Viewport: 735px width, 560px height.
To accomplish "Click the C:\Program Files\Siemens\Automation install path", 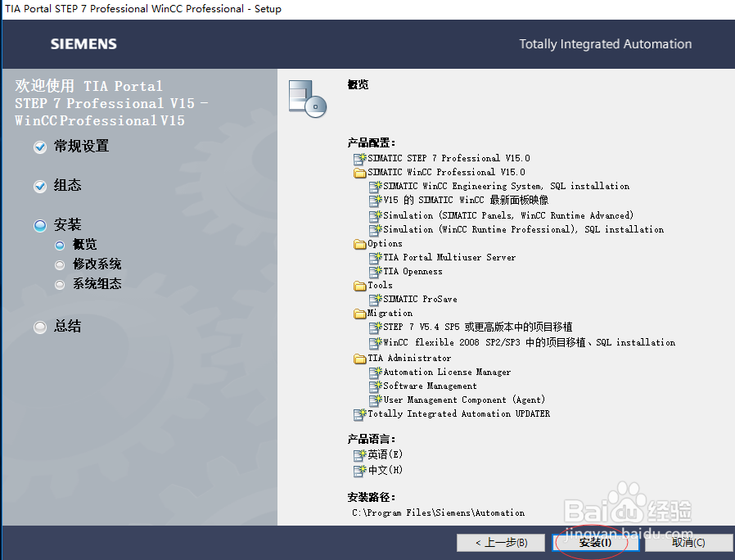I will tap(438, 513).
